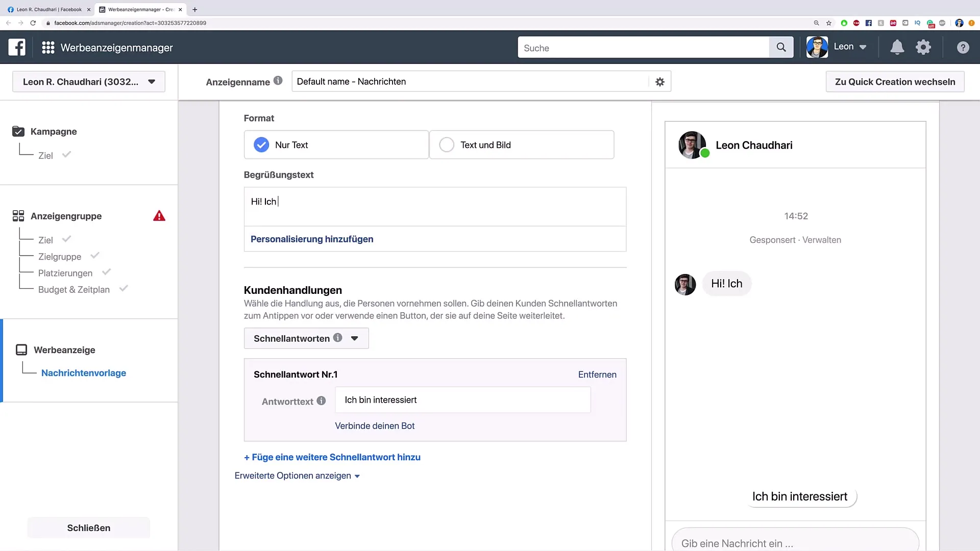Expand Erweiterte Optionen section
The width and height of the screenshot is (980, 551).
(x=297, y=475)
